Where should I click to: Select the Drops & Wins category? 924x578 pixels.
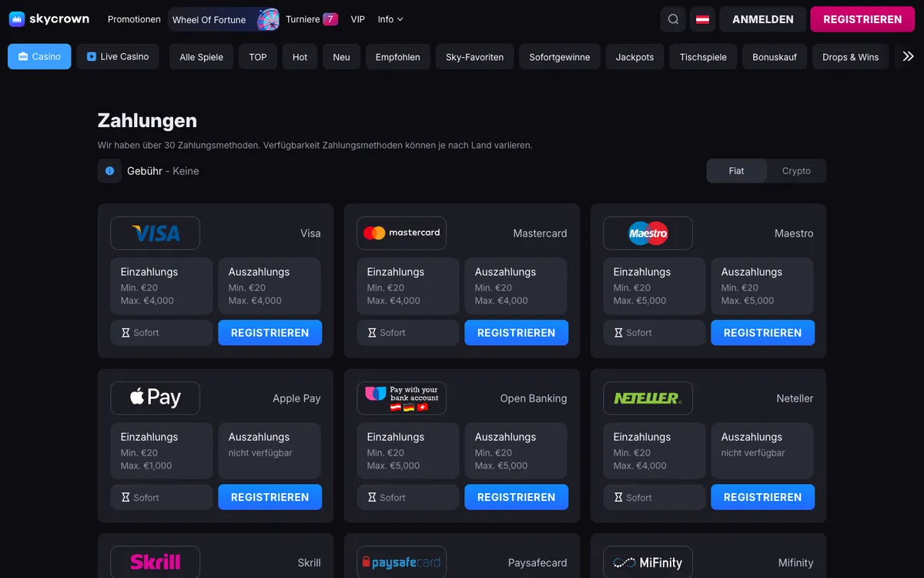851,57
